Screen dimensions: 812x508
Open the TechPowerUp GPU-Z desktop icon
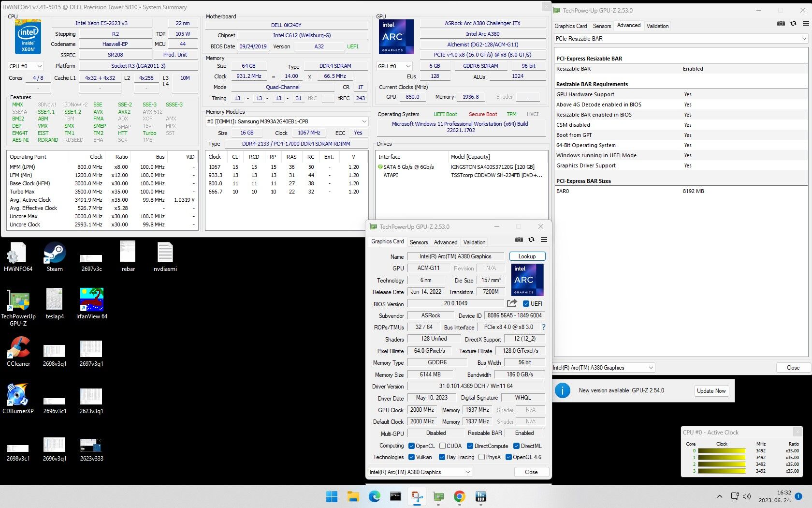point(18,307)
